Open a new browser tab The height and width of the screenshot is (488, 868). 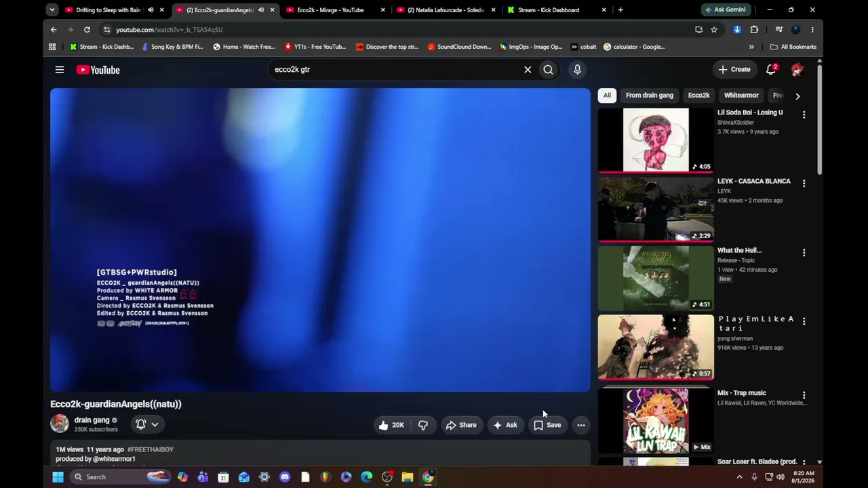click(620, 10)
